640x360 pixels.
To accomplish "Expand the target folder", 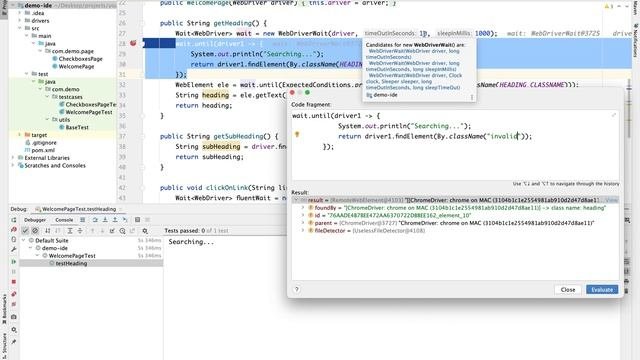I will [x=19, y=135].
